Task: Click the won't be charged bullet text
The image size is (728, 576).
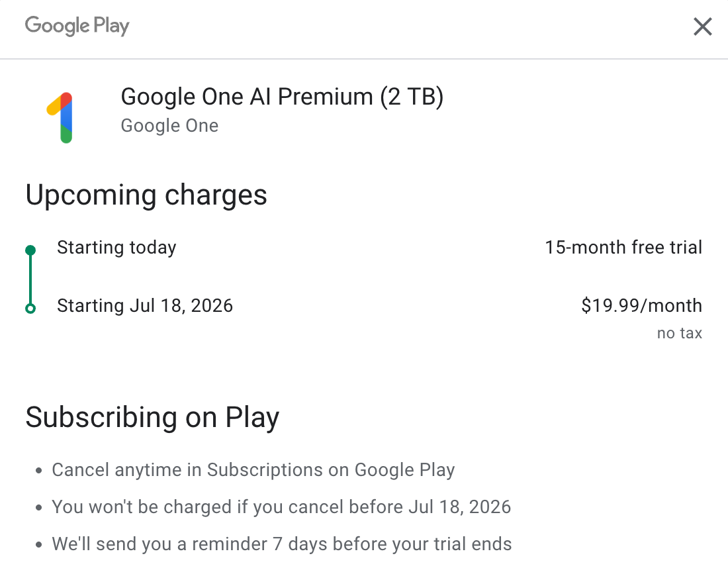Action: (281, 507)
